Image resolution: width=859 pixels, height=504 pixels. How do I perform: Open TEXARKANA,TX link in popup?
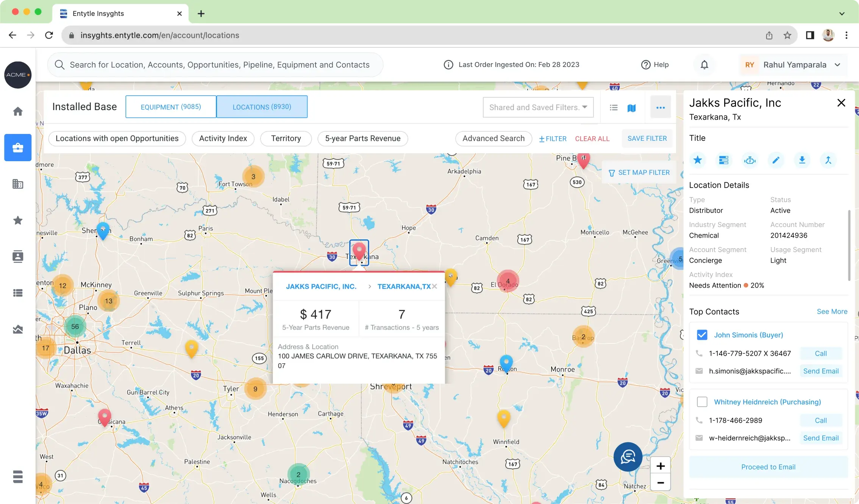pos(404,286)
